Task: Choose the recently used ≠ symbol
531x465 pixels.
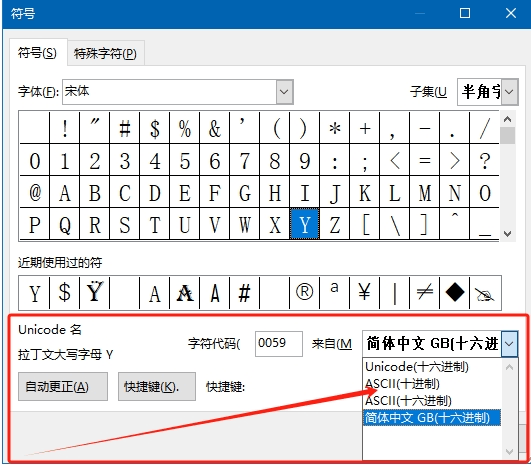Action: pyautogui.click(x=425, y=293)
